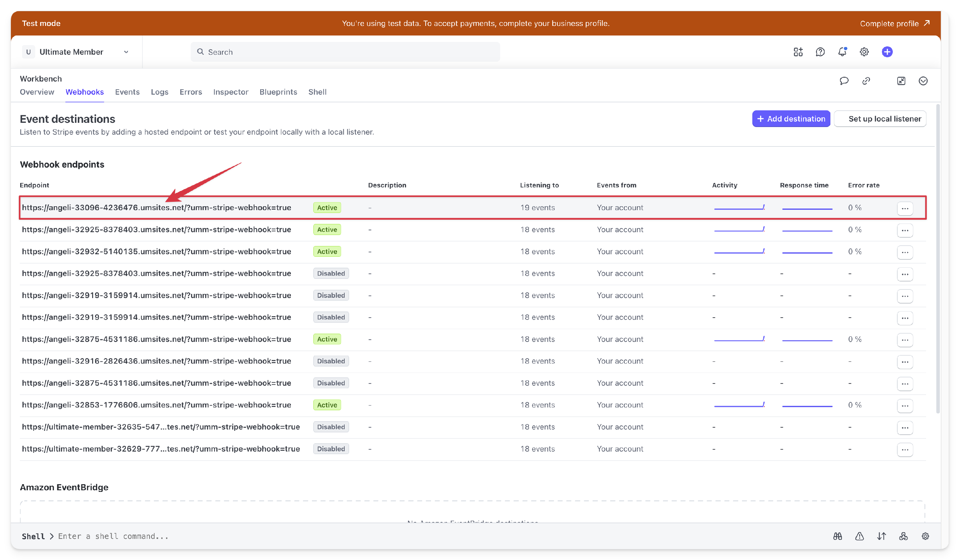Click the Workbench minimize panel icon
Screen dimensions: 960x560
pos(901,81)
